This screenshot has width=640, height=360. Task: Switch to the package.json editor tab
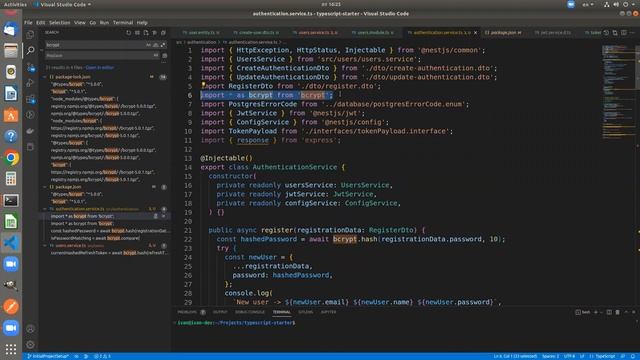click(x=505, y=33)
